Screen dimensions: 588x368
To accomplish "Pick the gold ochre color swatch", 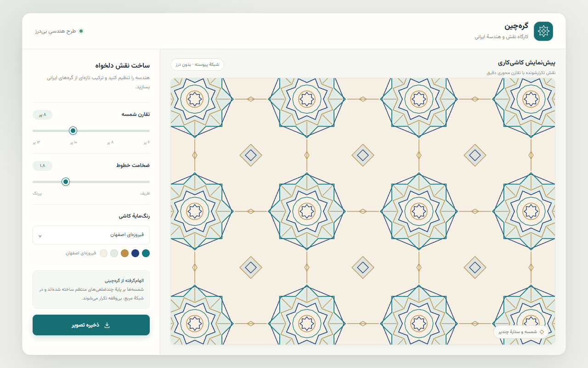I will pos(124,253).
